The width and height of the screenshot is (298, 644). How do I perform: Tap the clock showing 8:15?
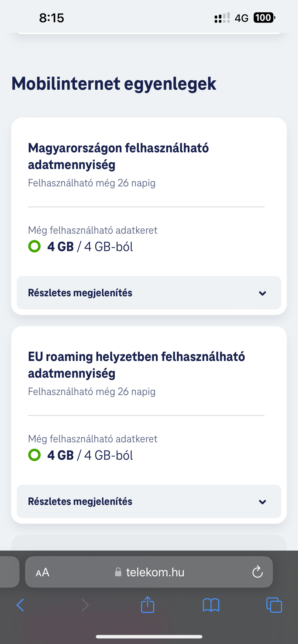pos(52,18)
